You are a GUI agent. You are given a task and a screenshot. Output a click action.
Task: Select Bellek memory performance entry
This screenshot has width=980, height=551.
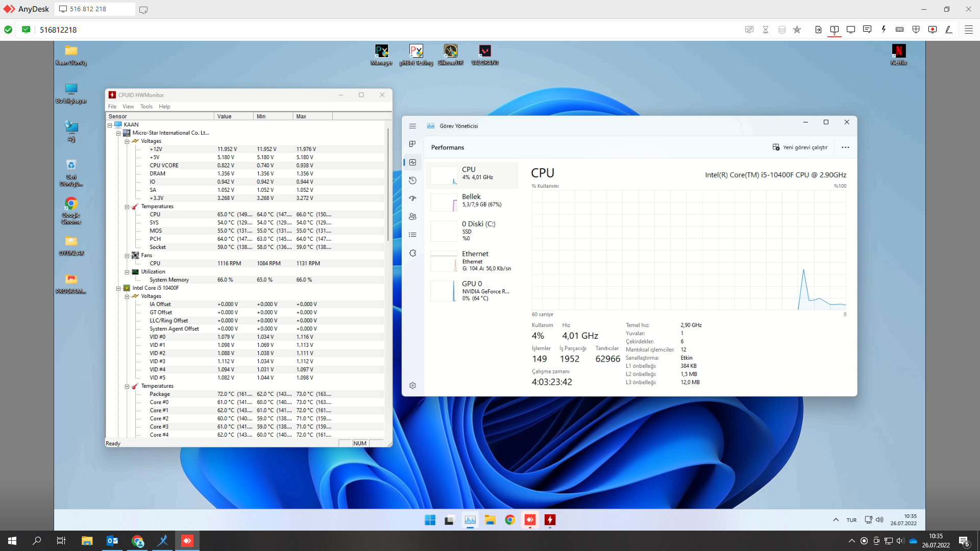(473, 202)
